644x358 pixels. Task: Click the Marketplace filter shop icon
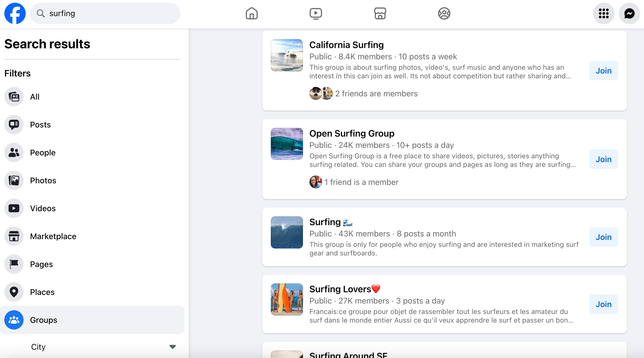(x=14, y=236)
